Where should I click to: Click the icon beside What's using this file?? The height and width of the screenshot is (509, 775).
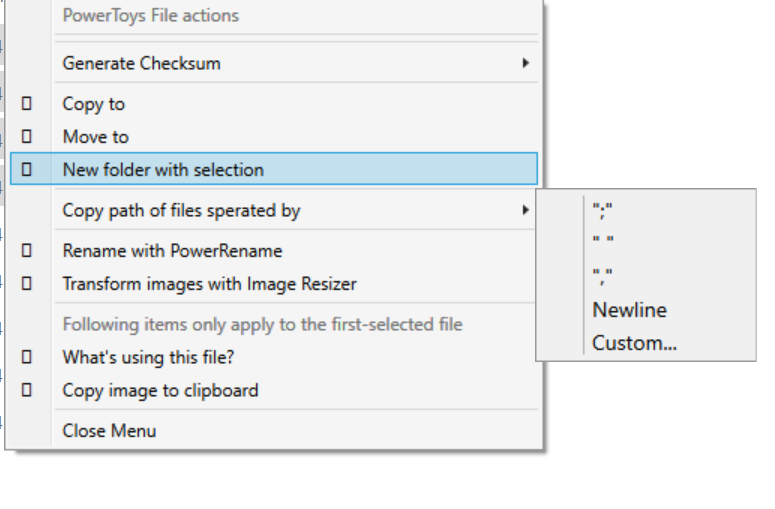[x=27, y=357]
